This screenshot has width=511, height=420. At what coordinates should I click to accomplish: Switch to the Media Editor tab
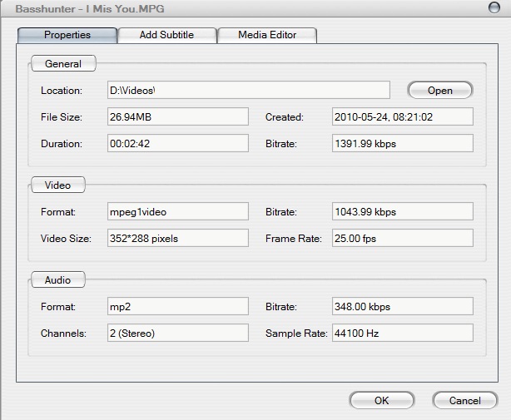tap(267, 35)
